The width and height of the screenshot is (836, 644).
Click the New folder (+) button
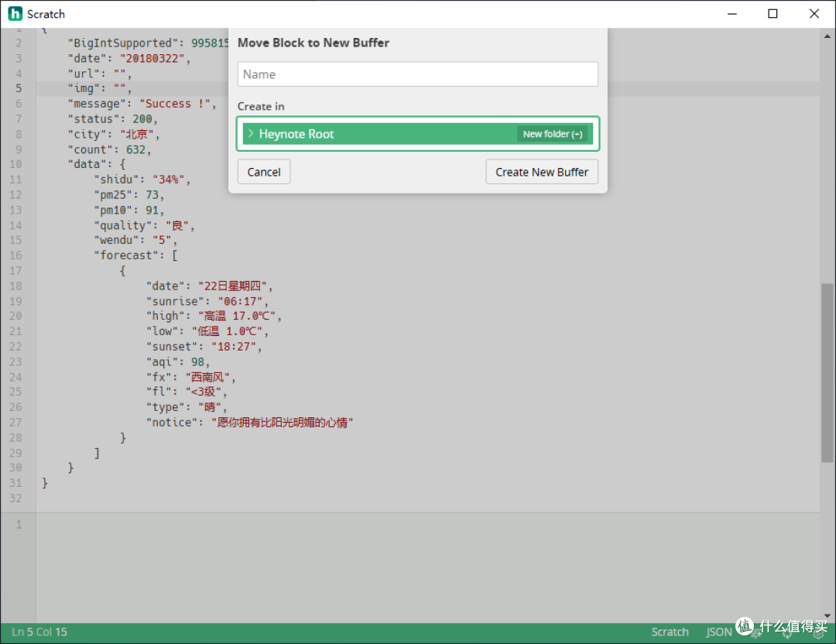[553, 134]
